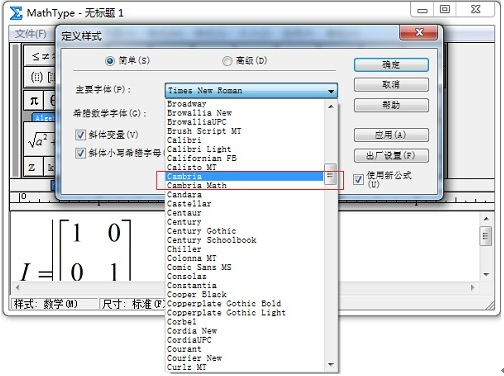Choose the Castellar font
Image resolution: width=504 pixels, height=376 pixels.
[244, 204]
